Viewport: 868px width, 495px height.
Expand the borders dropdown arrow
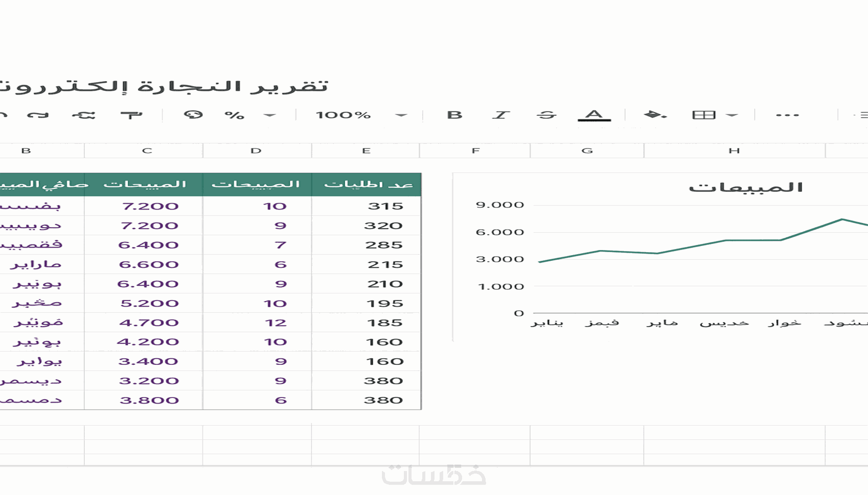pyautogui.click(x=732, y=115)
